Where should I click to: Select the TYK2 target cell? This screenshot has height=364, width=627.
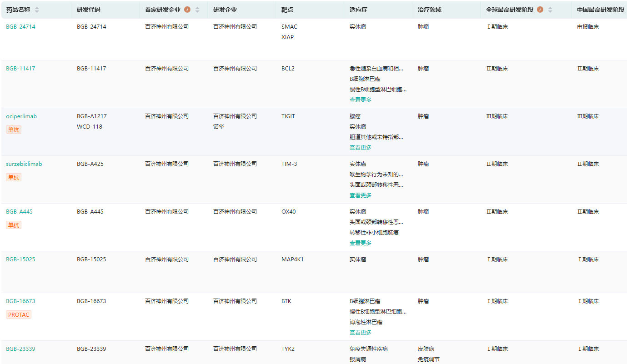coord(288,349)
